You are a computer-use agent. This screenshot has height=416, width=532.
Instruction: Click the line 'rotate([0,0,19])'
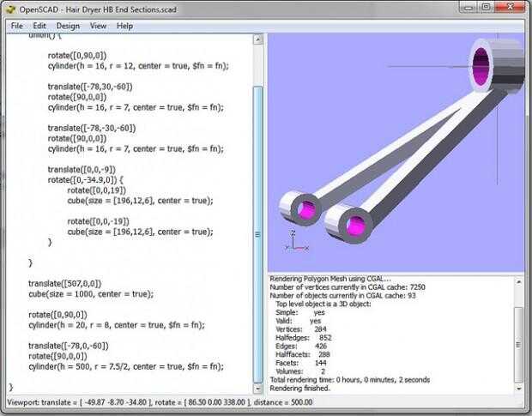click(97, 190)
